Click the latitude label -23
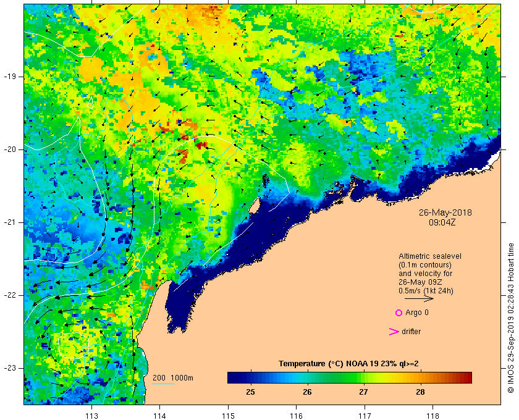Viewport: 519px width, 420px height. pyautogui.click(x=10, y=368)
